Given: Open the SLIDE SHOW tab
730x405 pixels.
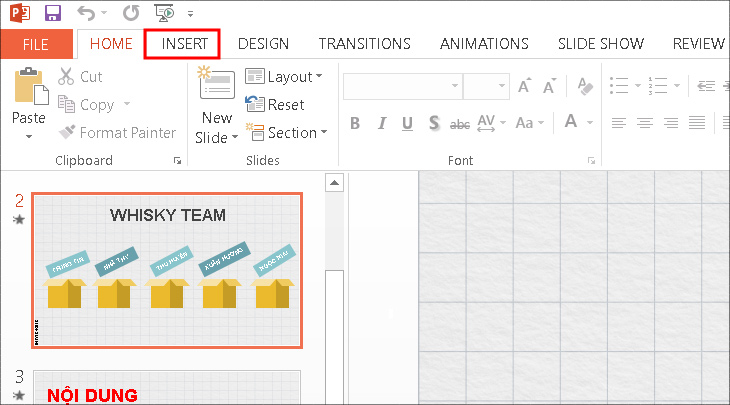Looking at the screenshot, I should pyautogui.click(x=601, y=44).
